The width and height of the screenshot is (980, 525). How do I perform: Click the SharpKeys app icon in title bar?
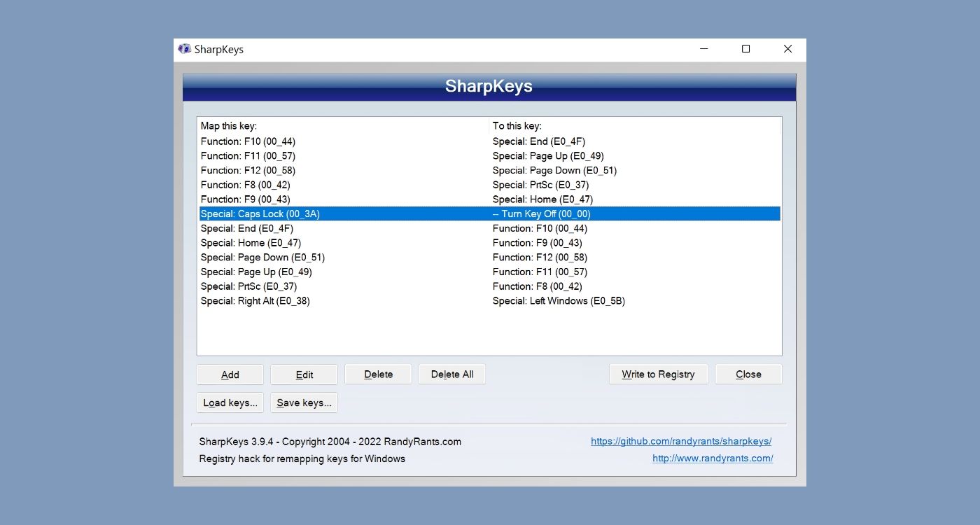(x=185, y=49)
